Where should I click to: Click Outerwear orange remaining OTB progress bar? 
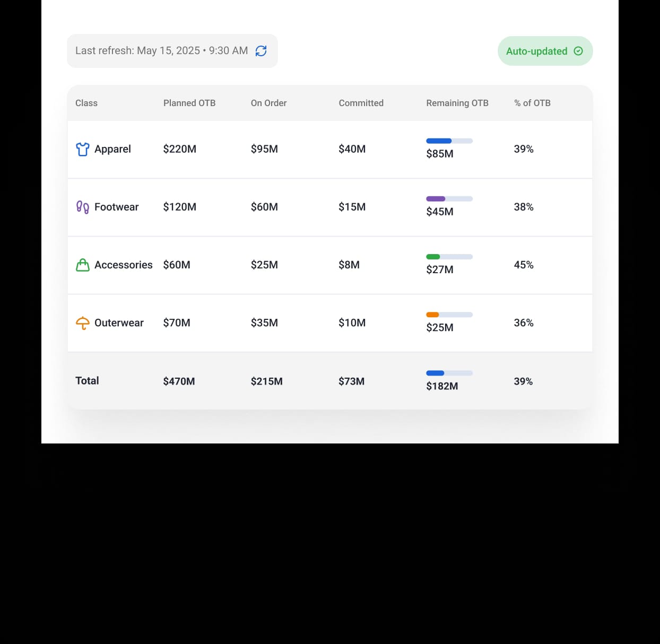(449, 315)
